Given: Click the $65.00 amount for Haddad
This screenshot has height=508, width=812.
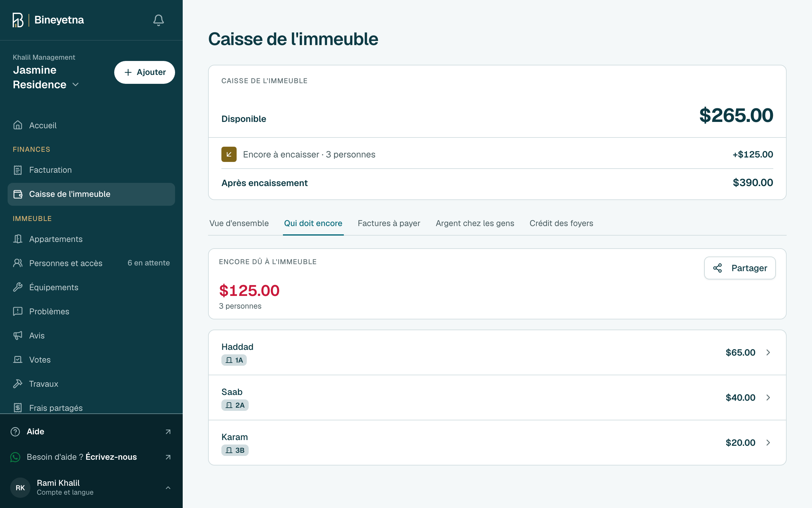Looking at the screenshot, I should (x=740, y=352).
